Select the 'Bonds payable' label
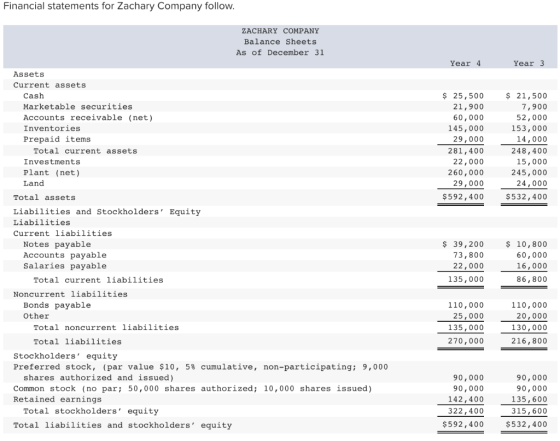 tap(57, 305)
